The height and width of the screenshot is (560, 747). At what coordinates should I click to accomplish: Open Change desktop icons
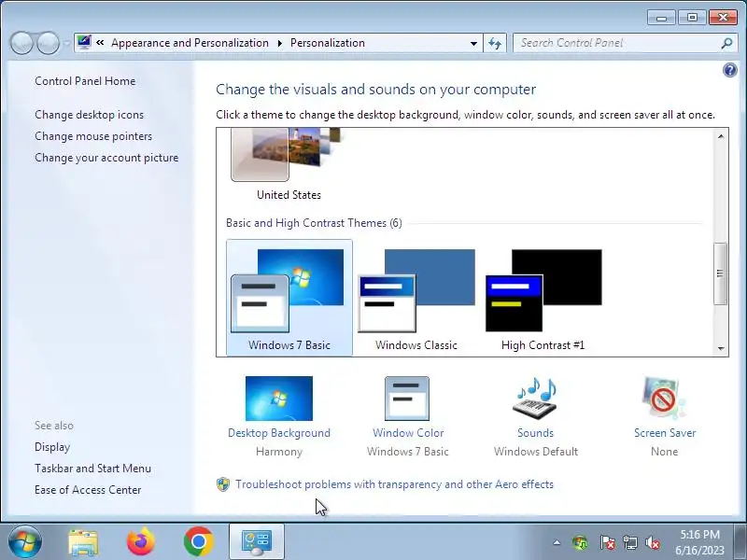[89, 115]
